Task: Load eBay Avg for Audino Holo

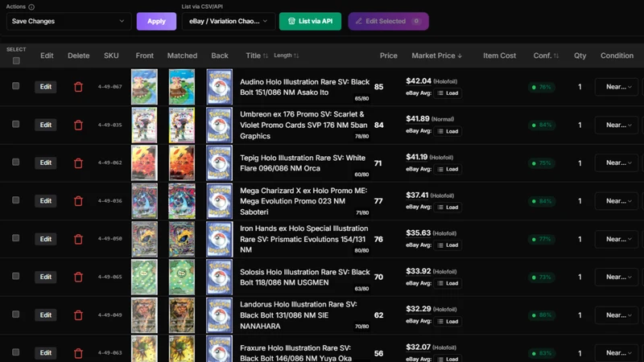Action: click(x=448, y=93)
